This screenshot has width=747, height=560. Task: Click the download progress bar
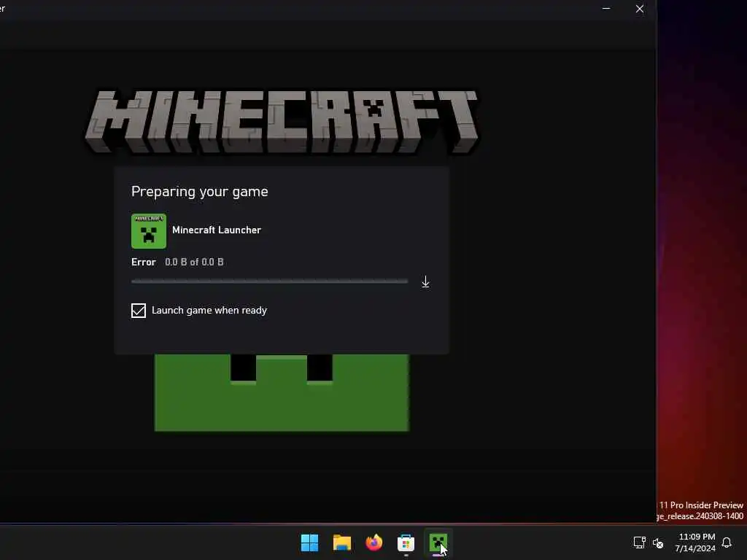click(270, 281)
